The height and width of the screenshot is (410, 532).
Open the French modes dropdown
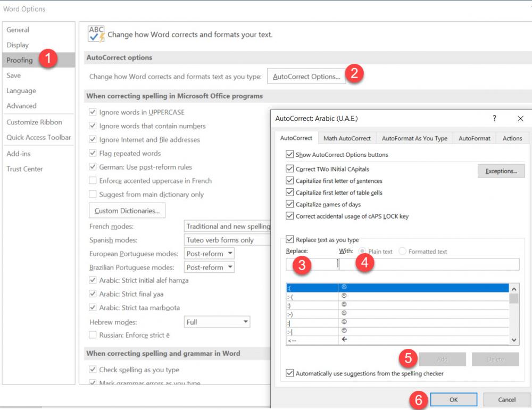[227, 226]
